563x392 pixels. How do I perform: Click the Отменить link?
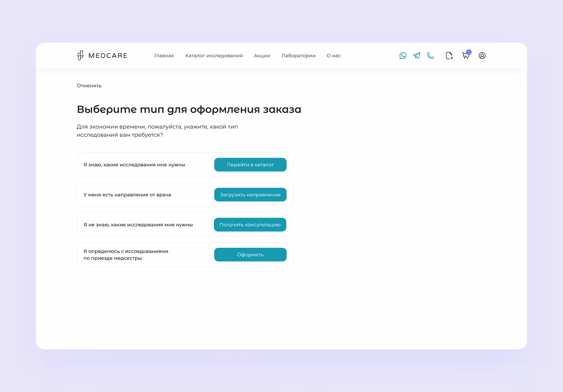pos(89,86)
